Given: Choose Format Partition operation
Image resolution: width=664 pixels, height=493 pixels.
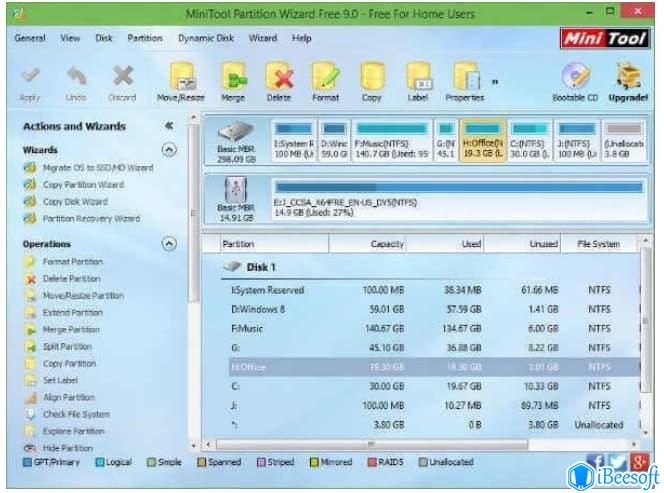Looking at the screenshot, I should click(73, 262).
